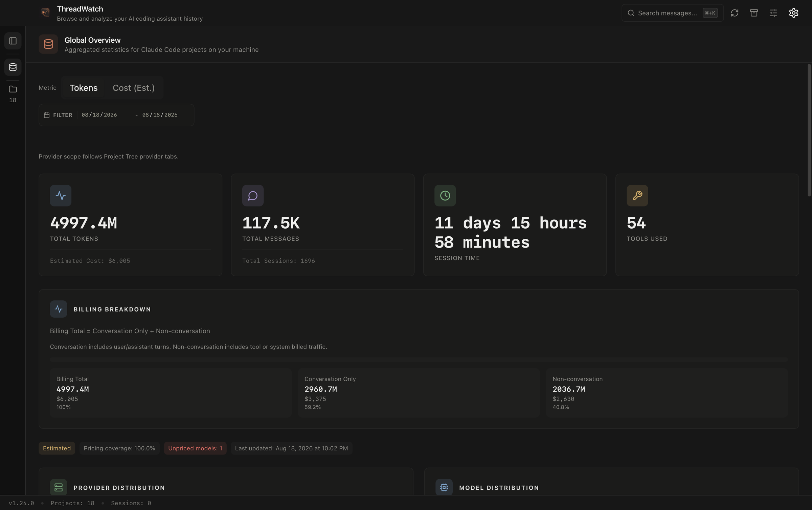The image size is (812, 510).
Task: Click the ThreadWatch app logo icon
Action: click(x=45, y=13)
